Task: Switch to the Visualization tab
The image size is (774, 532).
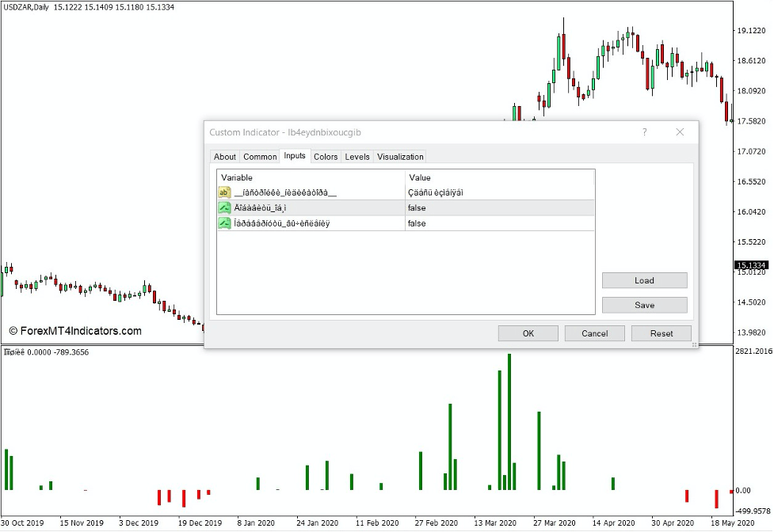Action: click(399, 156)
